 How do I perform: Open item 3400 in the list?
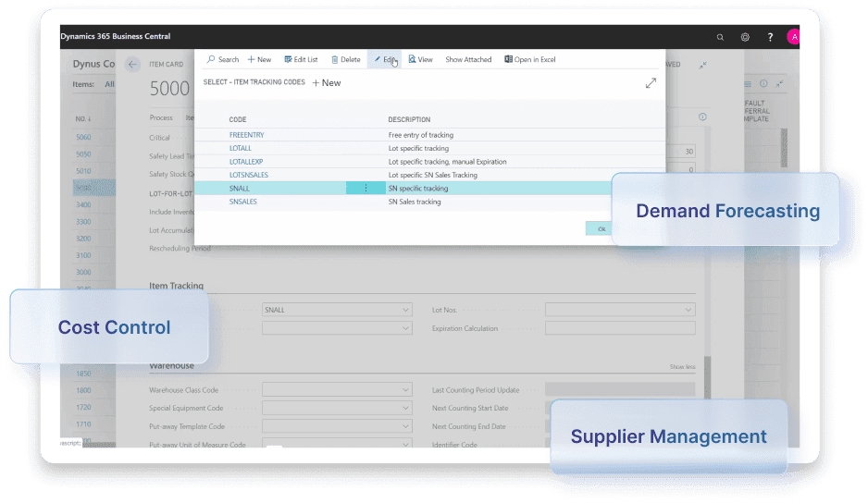[83, 204]
